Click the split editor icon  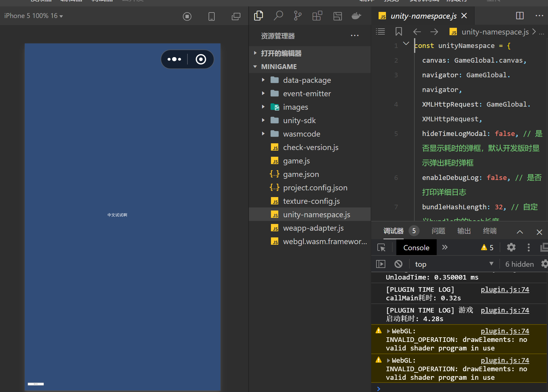pyautogui.click(x=520, y=16)
